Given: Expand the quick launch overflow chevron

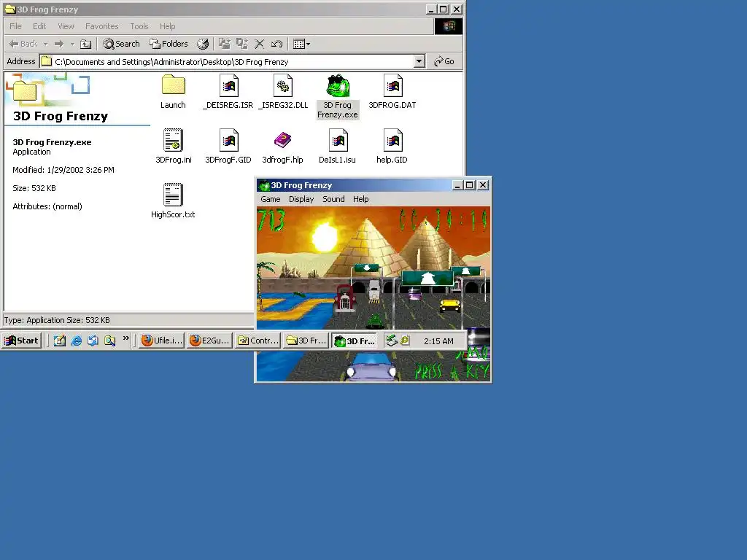Looking at the screenshot, I should point(125,338).
